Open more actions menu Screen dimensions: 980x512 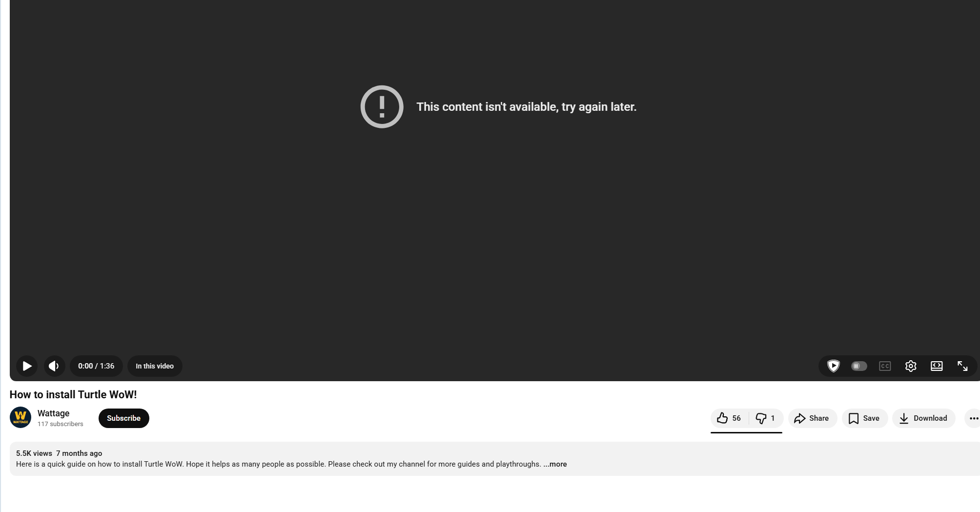coord(974,418)
